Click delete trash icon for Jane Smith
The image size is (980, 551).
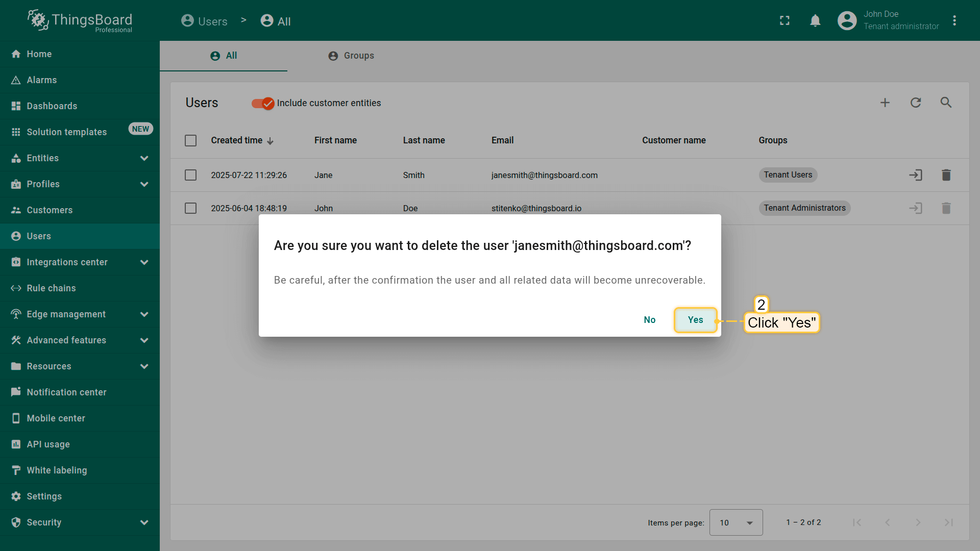pyautogui.click(x=946, y=175)
